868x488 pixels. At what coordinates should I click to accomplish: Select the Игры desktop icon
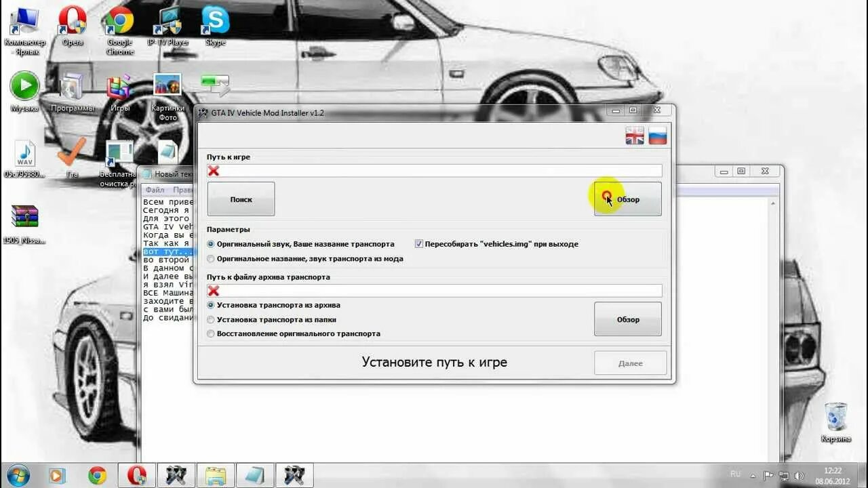(x=119, y=92)
